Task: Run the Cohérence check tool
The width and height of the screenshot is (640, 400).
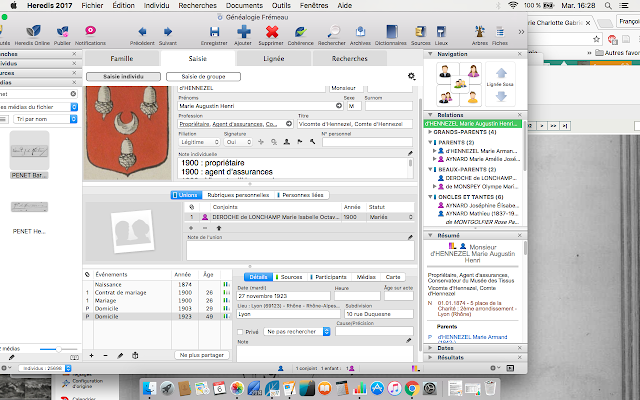Action: [301, 34]
